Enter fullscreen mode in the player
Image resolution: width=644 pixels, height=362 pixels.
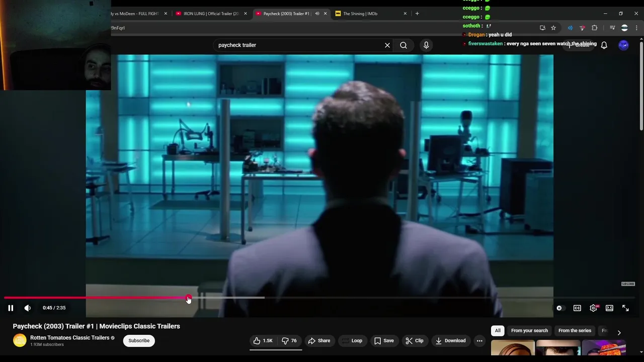click(625, 308)
